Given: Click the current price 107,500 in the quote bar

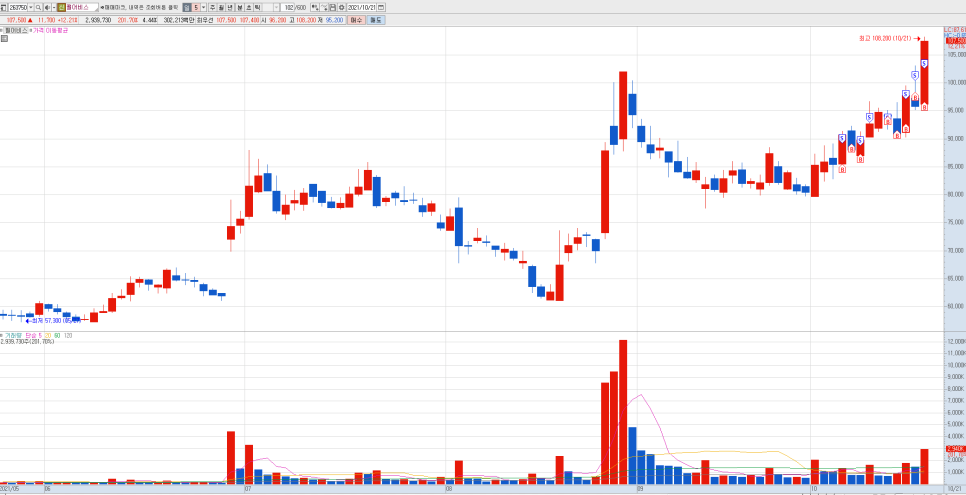Looking at the screenshot, I should pyautogui.click(x=17, y=20).
